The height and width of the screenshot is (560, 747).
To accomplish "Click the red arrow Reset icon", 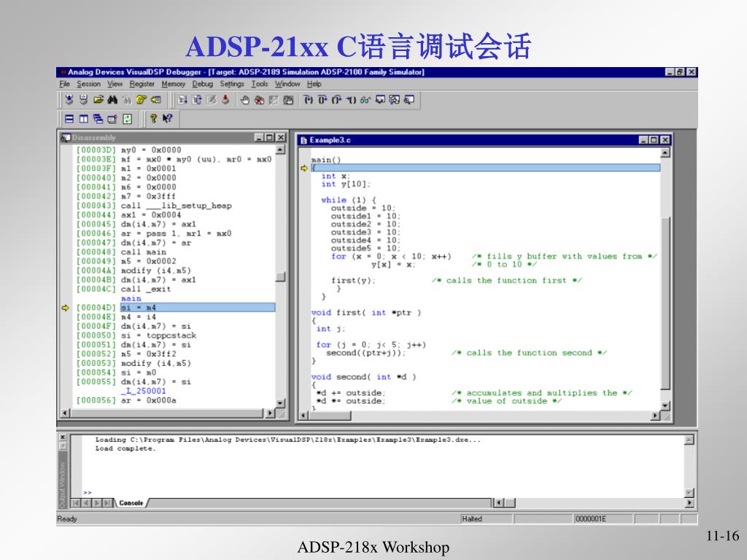I will [226, 100].
